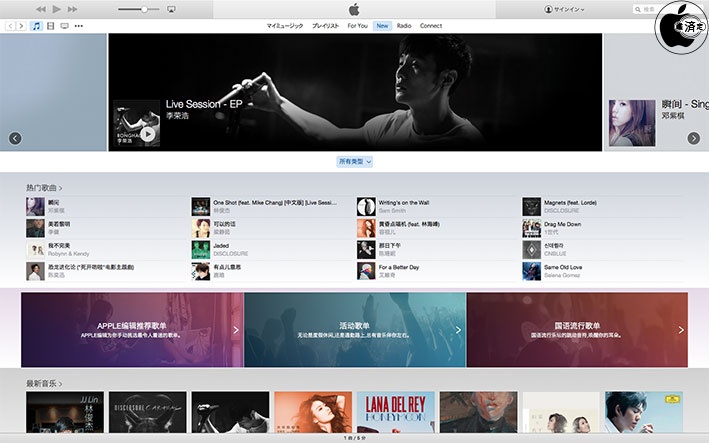Viewport: 709px width, 443px height.
Task: Click artwork for Jaded song
Action: pyautogui.click(x=201, y=250)
